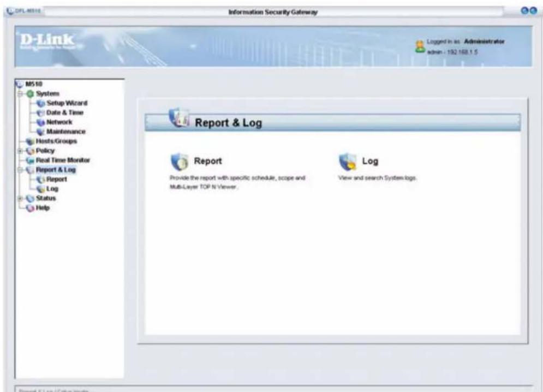Viewport: 543px width, 392px height.
Task: Click the Status icon in tree
Action: coord(31,199)
